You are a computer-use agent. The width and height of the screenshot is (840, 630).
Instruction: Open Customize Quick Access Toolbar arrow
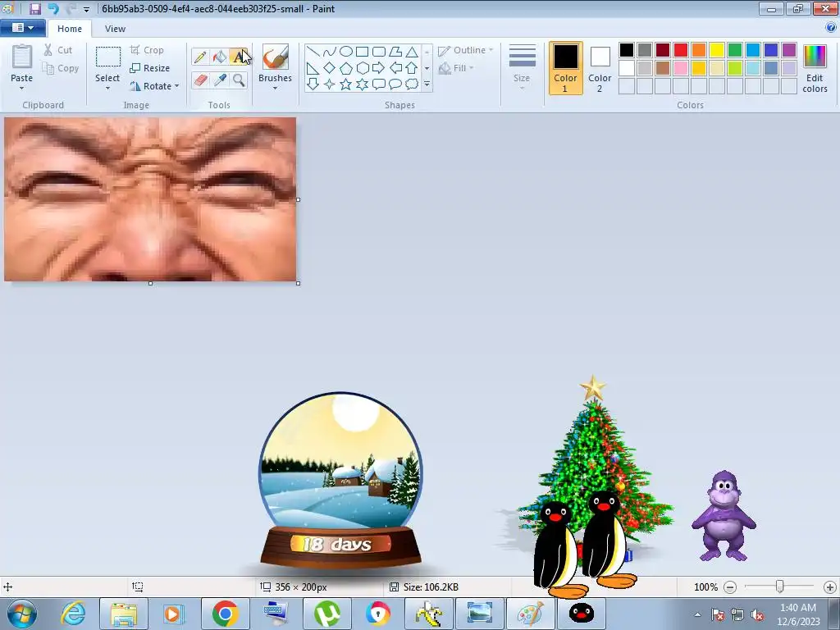(x=86, y=10)
